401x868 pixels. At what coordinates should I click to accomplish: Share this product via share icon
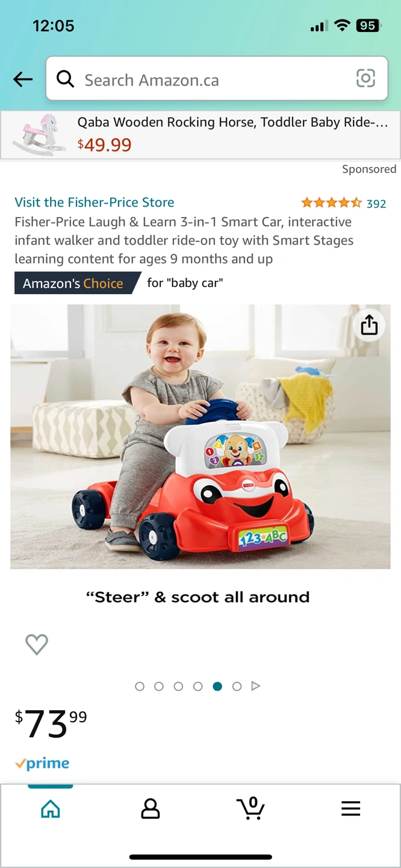point(369,325)
